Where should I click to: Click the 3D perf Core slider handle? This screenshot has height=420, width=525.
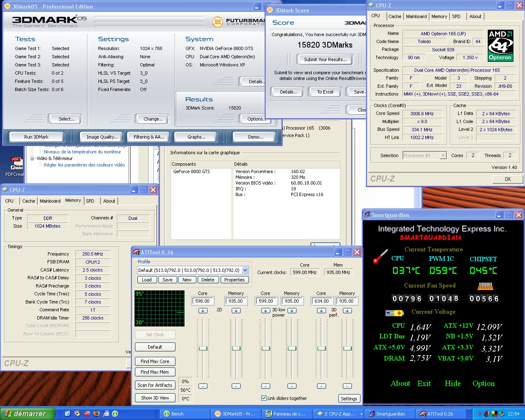point(322,348)
